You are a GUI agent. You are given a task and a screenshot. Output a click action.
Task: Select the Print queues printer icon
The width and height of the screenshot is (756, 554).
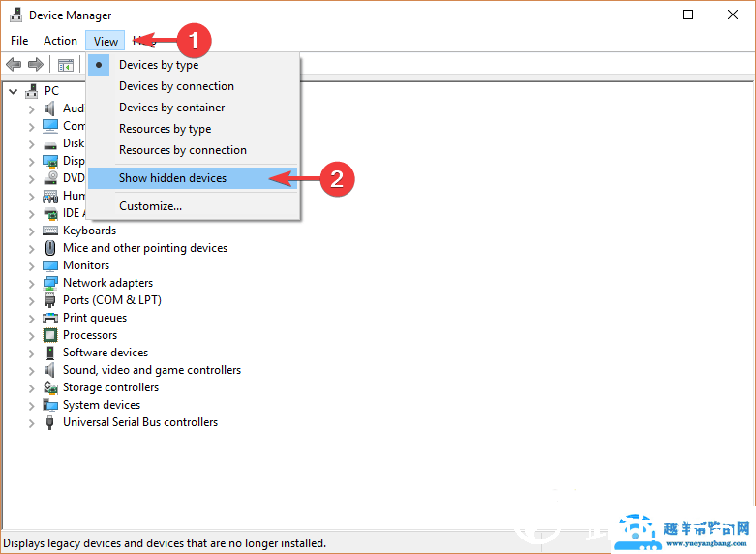[50, 318]
